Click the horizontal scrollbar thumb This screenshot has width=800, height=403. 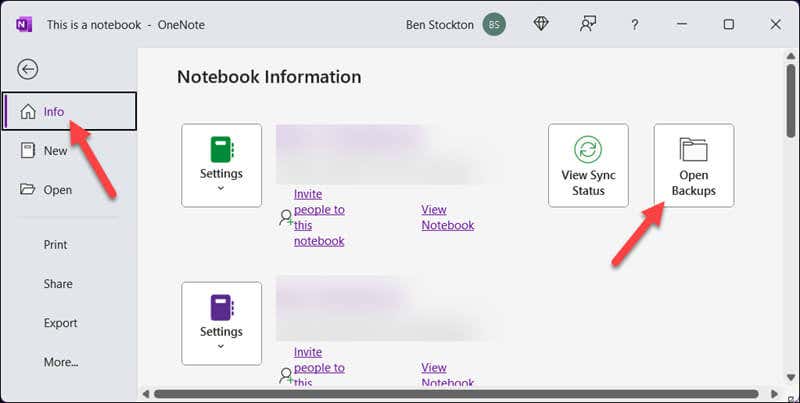coord(456,394)
